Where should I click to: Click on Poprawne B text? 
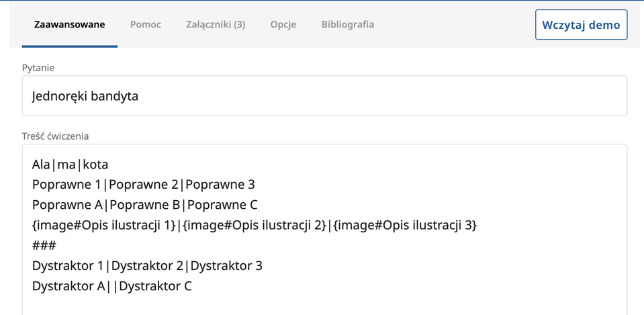pos(149,205)
